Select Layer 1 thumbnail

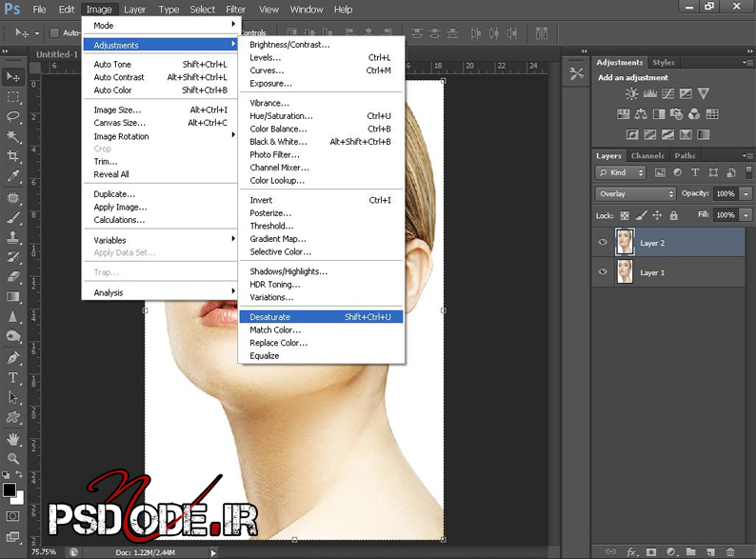click(x=625, y=272)
